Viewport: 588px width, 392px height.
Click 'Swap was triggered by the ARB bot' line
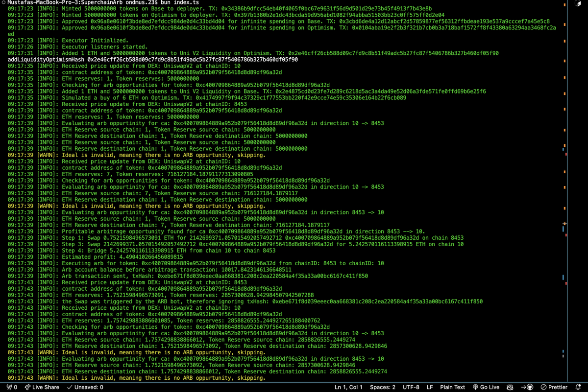tap(245, 301)
